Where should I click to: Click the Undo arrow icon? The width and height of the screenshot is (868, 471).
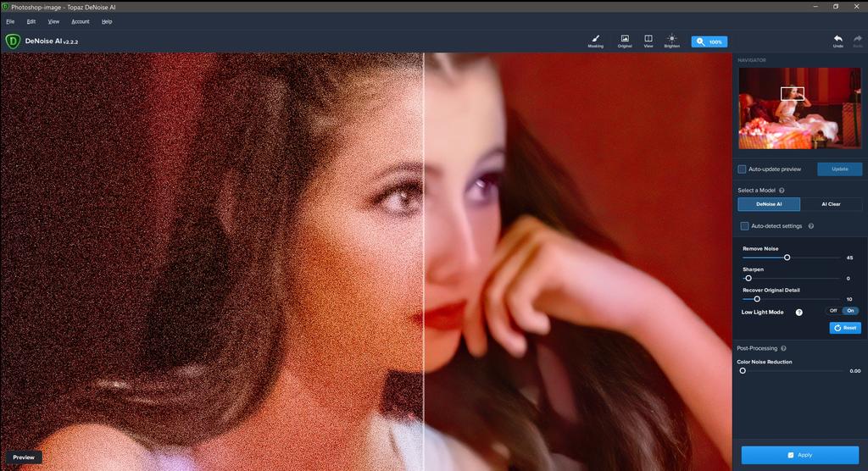tap(837, 39)
